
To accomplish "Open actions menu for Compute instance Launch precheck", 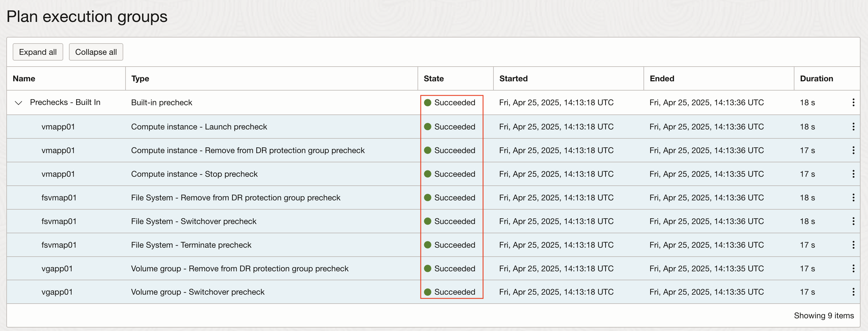I will pos(854,127).
